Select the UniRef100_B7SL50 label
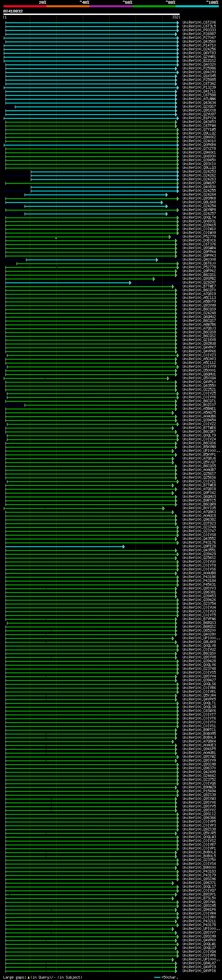The height and width of the screenshot is (980, 222). tap(199, 899)
